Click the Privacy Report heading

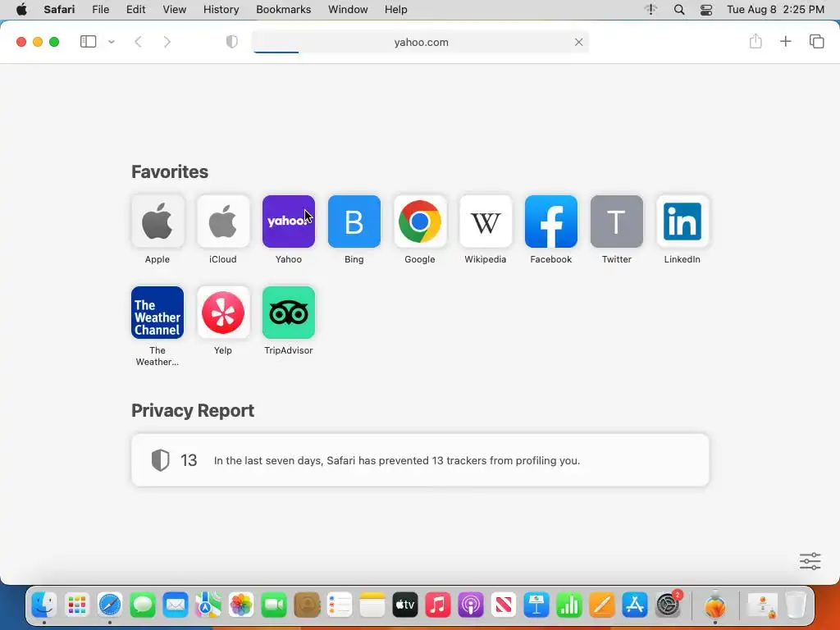click(x=193, y=410)
